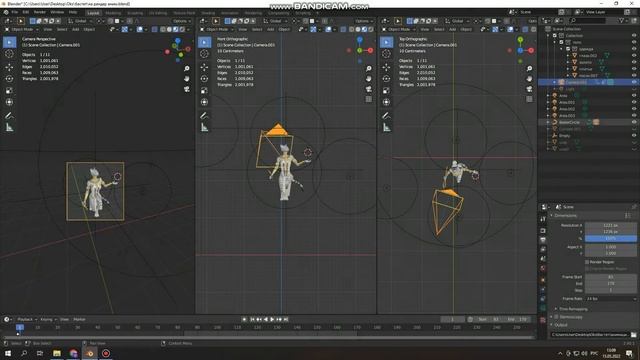Click the zoom magnifier in the Camera Perspective viewport
This screenshot has height=360, width=640.
pyautogui.click(x=187, y=68)
